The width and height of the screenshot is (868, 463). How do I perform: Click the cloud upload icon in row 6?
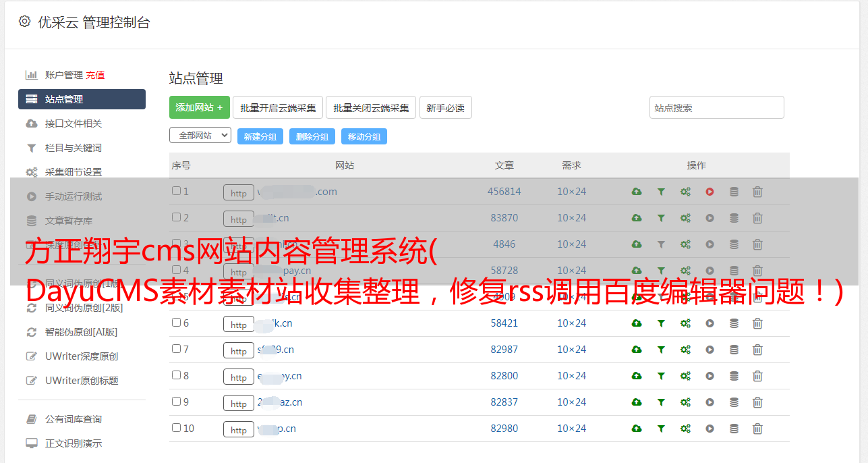tap(637, 323)
